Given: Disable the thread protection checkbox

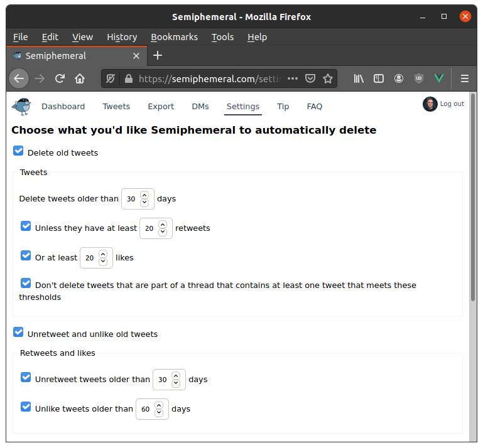Looking at the screenshot, I should 26,284.
